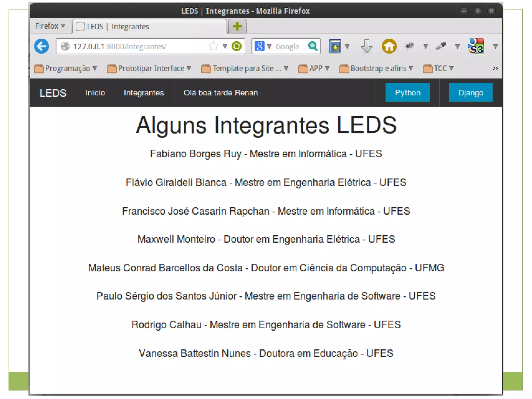Go to home page via house icon
The height and width of the screenshot is (399, 532).
389,46
